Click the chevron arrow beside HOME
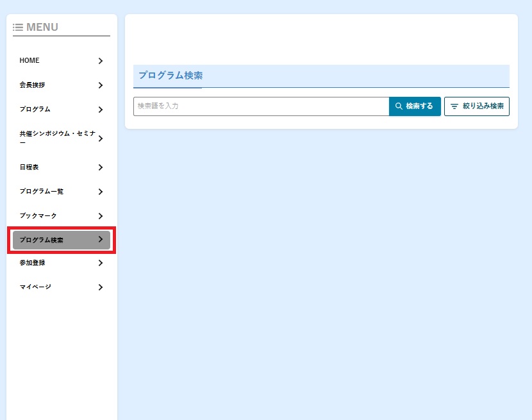532x420 pixels. [x=101, y=61]
